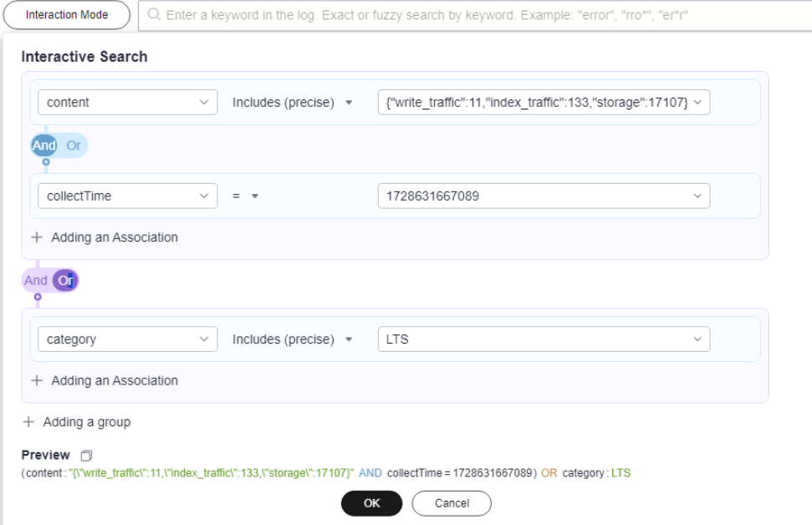Change category operator Includes (precise)
The height and width of the screenshot is (525, 812).
pos(292,339)
